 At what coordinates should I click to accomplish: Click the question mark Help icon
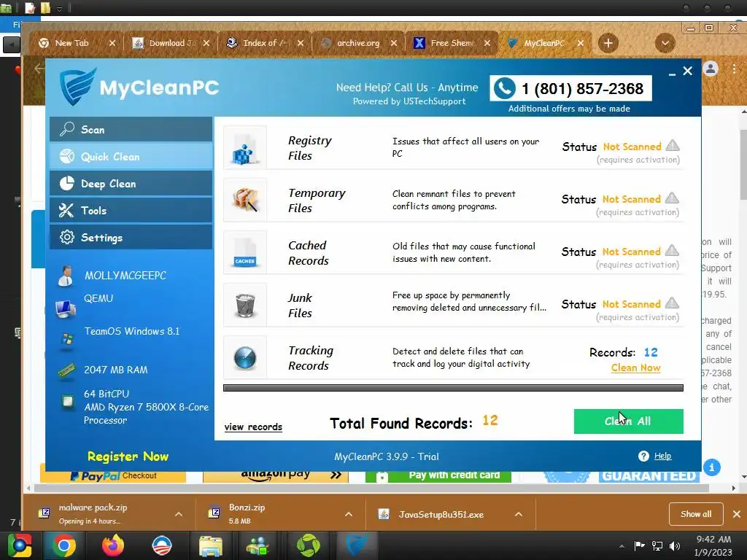(x=643, y=456)
